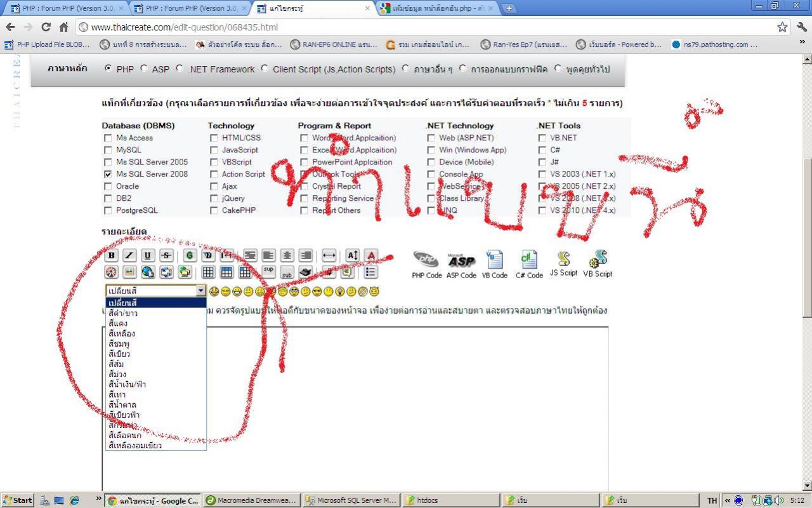Check the MySQL checkbox
This screenshot has width=812, height=508.
[108, 150]
